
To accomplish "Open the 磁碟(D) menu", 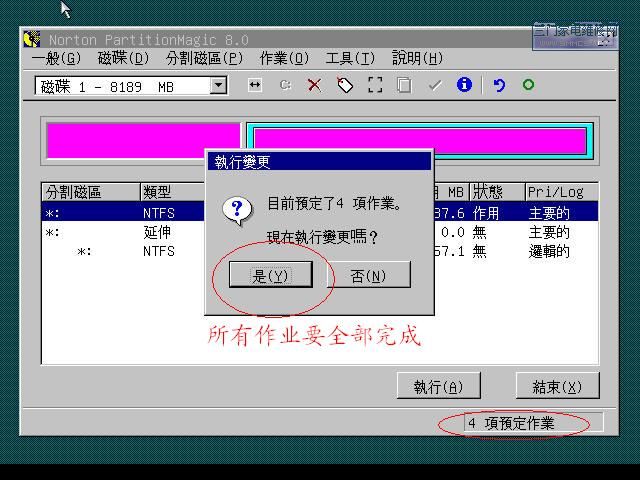I will pos(123,59).
